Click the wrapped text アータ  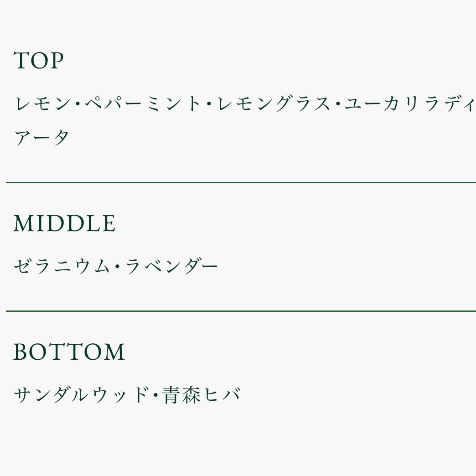[41, 137]
